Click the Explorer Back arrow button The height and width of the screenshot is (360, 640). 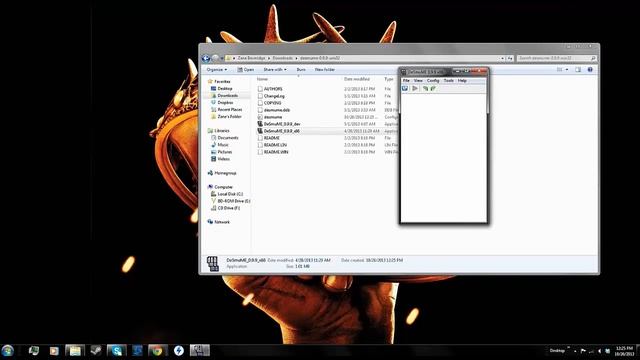tap(206, 58)
